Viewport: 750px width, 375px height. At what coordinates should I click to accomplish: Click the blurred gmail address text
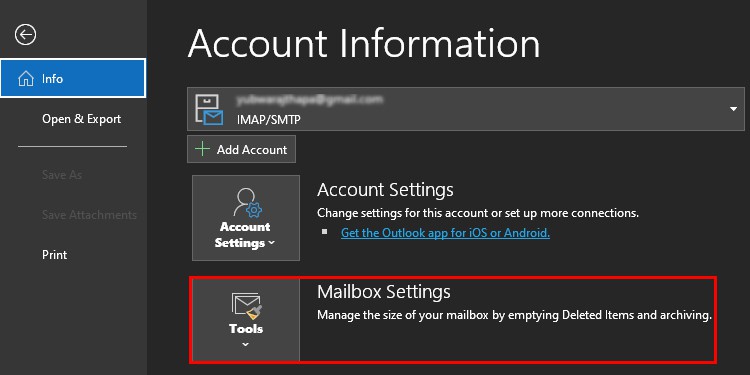[x=310, y=100]
